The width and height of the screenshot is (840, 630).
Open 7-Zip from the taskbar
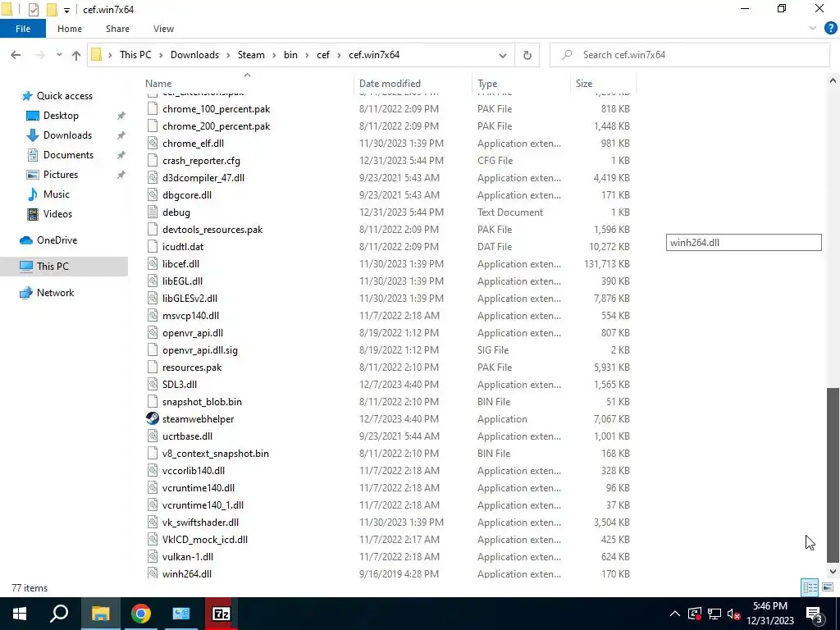coord(221,614)
